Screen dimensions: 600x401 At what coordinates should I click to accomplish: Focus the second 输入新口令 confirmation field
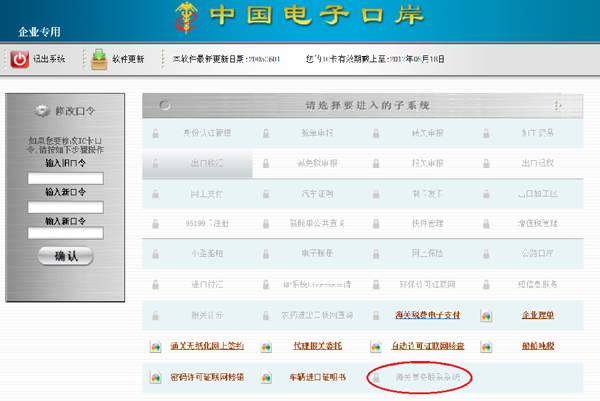coord(65,233)
